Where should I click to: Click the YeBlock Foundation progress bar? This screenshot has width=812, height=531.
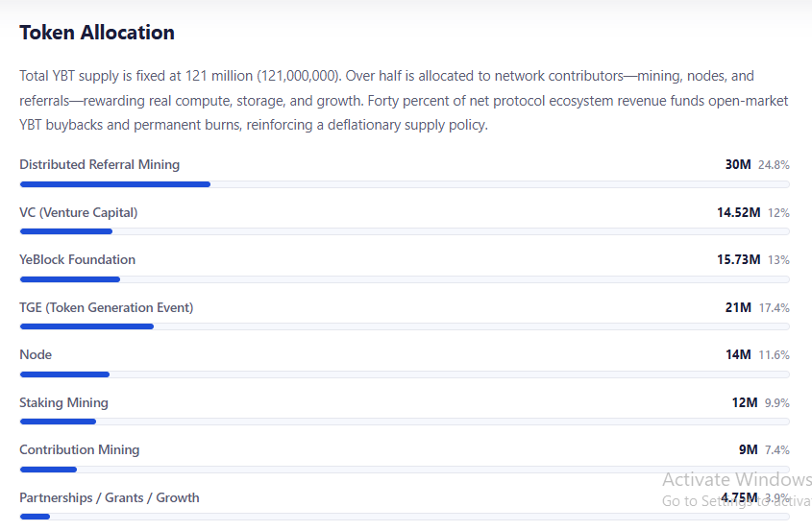click(405, 279)
